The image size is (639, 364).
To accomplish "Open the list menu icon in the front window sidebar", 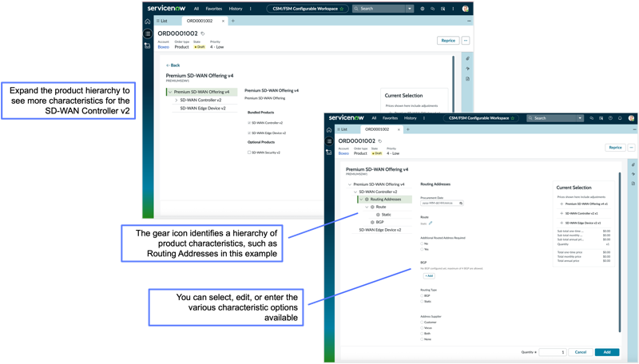I will pyautogui.click(x=329, y=141).
